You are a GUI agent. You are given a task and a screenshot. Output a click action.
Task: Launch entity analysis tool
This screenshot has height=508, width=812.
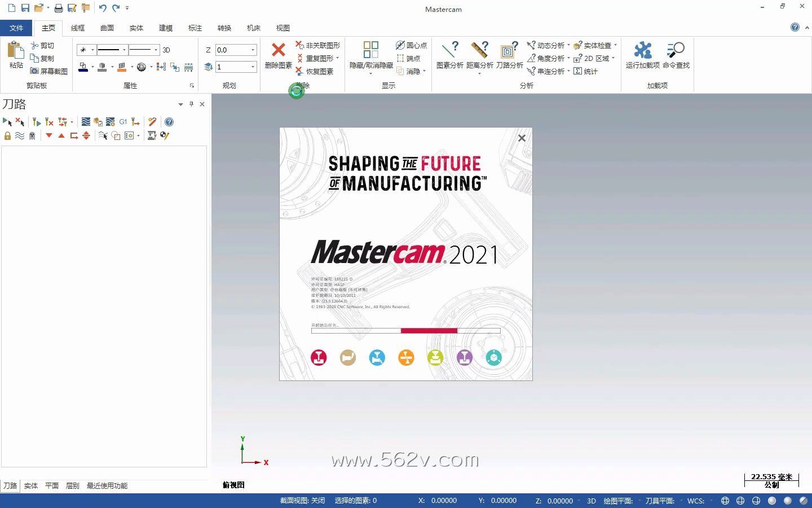pos(449,55)
